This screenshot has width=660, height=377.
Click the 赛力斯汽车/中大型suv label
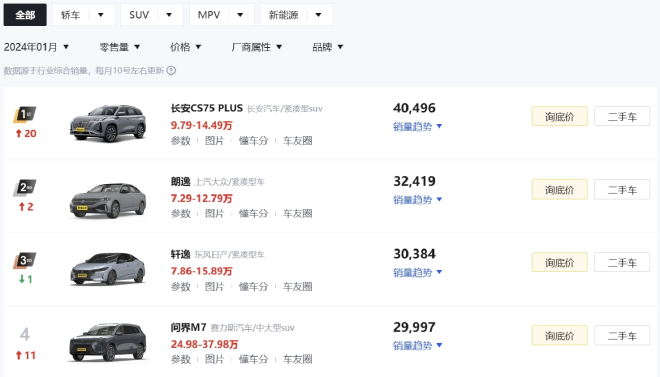coord(253,328)
